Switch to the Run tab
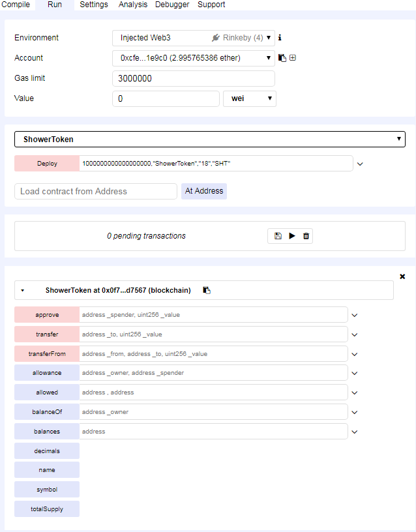The image size is (416, 532). coord(55,5)
